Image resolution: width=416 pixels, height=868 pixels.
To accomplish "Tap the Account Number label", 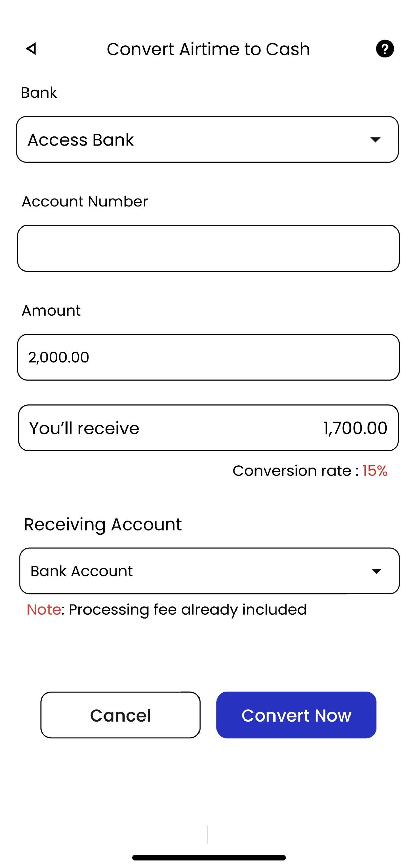I will (85, 201).
